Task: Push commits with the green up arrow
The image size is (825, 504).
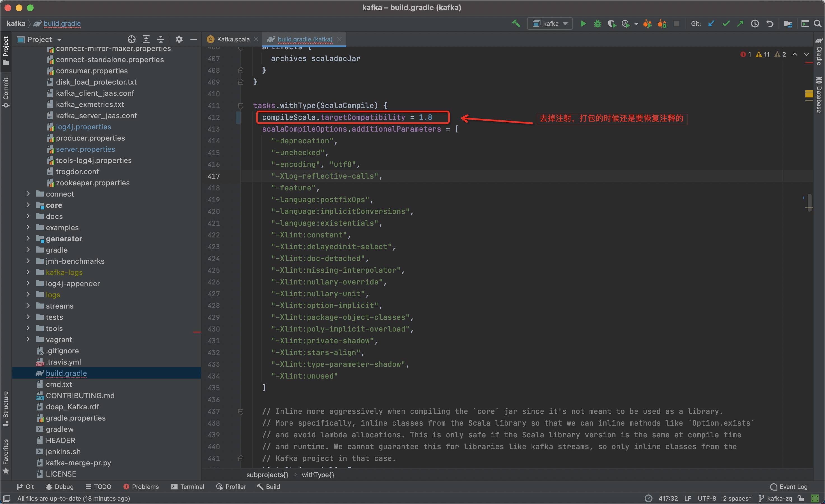Action: click(x=740, y=24)
